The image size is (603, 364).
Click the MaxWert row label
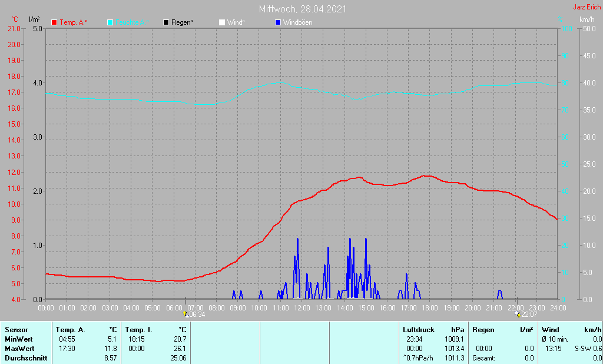point(19,349)
